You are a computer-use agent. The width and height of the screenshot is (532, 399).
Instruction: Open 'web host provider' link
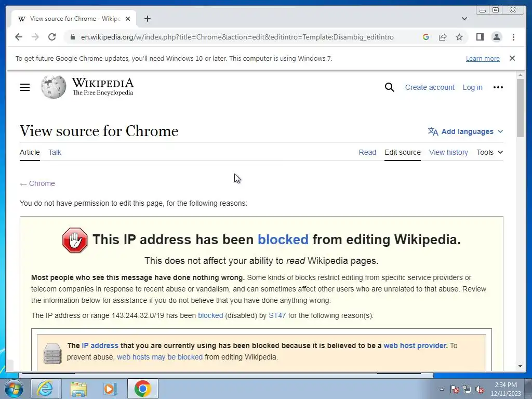[x=415, y=345]
